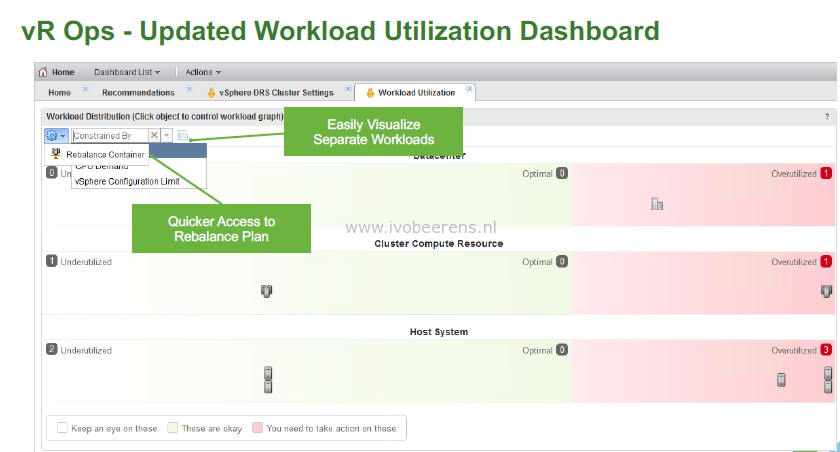
Task: Click the pink 'take action' legend swatch
Action: tap(257, 427)
